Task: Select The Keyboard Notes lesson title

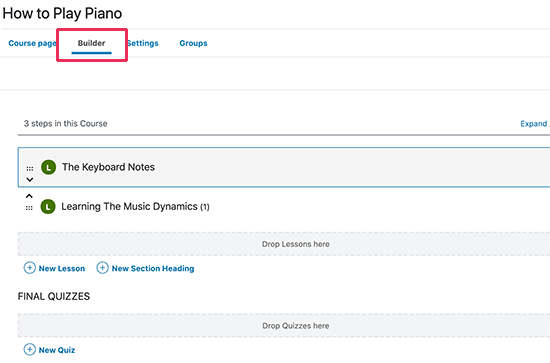Action: pyautogui.click(x=108, y=167)
